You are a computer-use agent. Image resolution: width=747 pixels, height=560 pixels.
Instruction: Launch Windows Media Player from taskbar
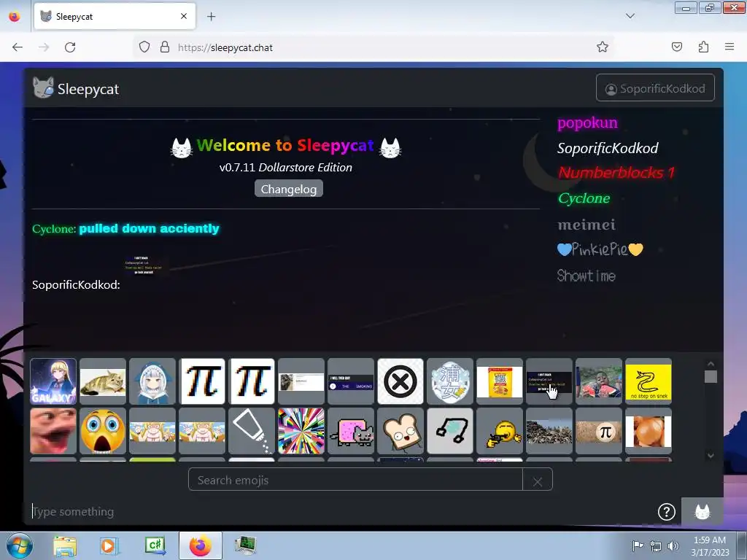coord(109,545)
